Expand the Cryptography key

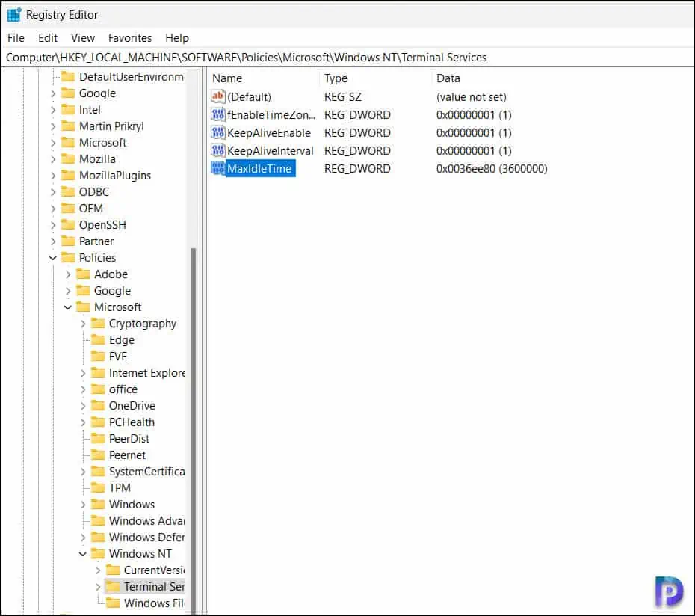point(83,323)
